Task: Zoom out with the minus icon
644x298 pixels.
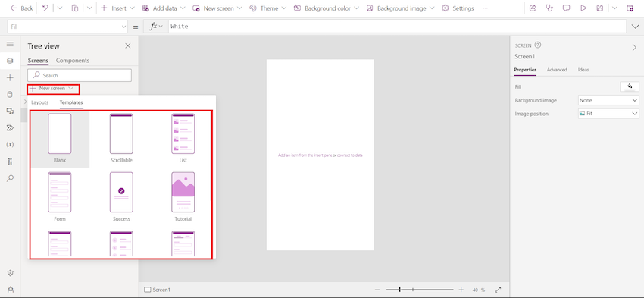Action: tap(377, 290)
